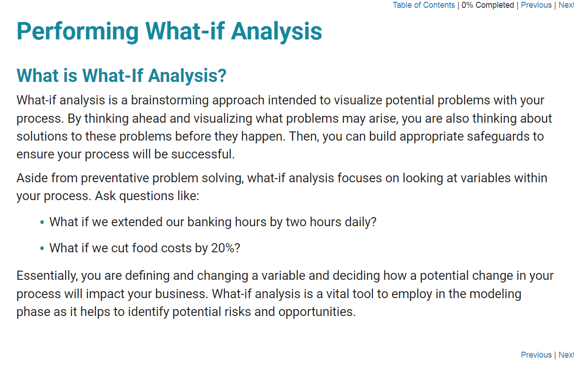
Task: Click the top Next link
Action: pyautogui.click(x=566, y=5)
